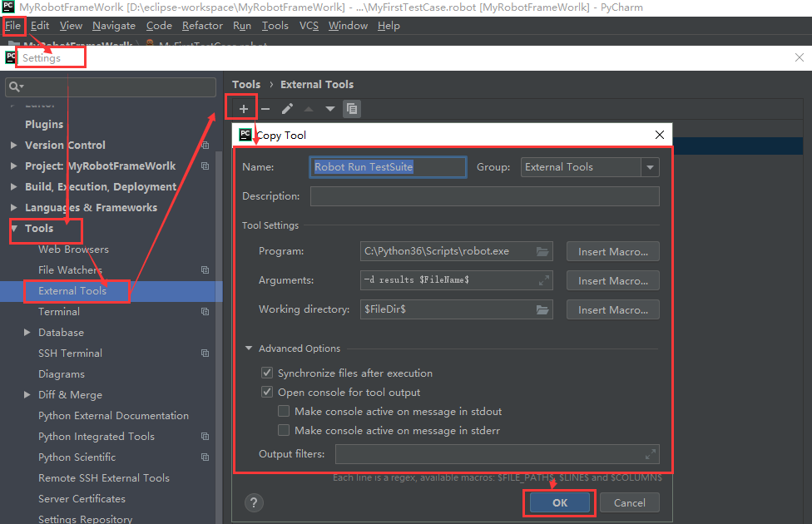
Task: Click the move down arrow icon
Action: click(330, 109)
